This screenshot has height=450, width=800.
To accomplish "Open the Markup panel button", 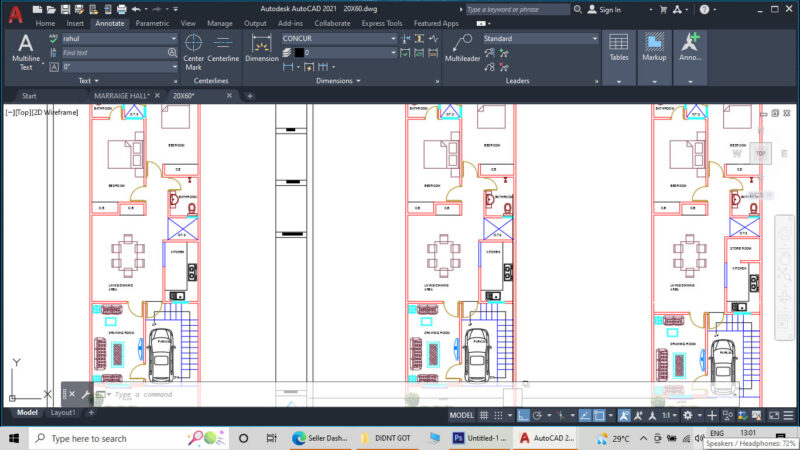I will point(654,57).
